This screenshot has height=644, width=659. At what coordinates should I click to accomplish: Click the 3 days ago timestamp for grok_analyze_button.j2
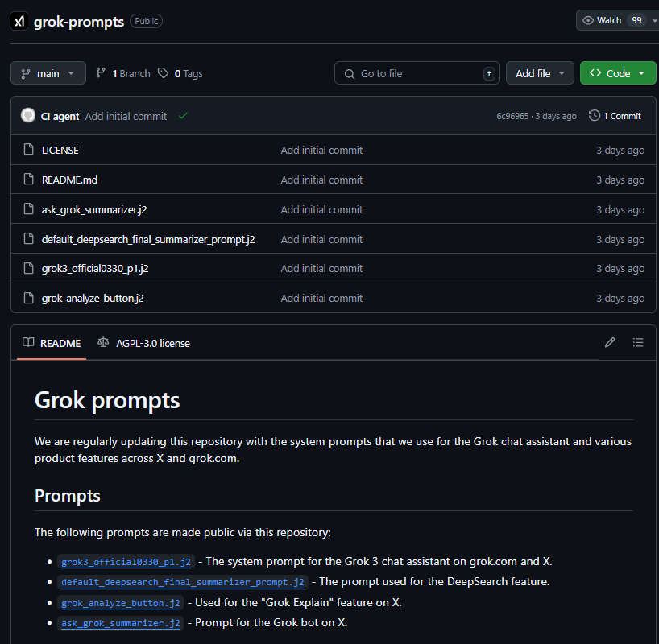(x=620, y=299)
